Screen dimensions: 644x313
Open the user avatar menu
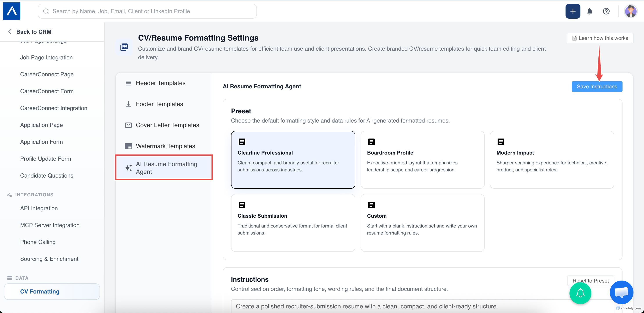point(630,11)
